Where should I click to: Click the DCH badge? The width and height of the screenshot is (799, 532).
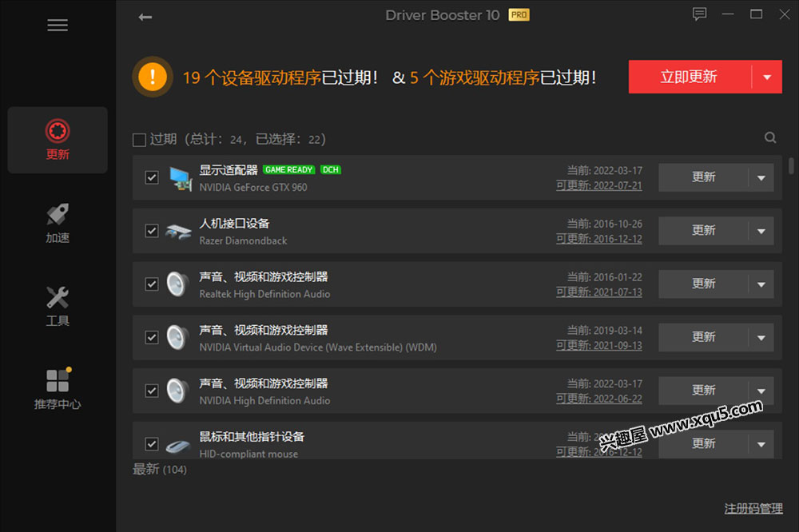[x=331, y=169]
